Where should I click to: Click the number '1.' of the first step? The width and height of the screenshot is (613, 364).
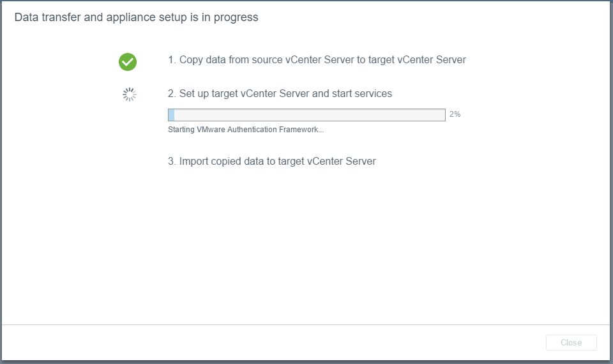[x=172, y=60]
